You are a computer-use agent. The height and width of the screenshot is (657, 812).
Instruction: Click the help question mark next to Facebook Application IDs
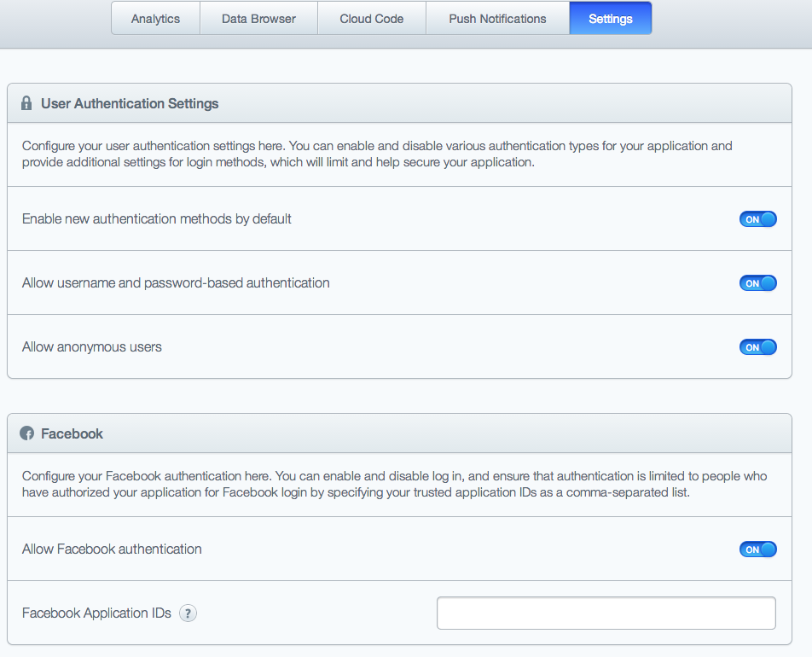188,613
